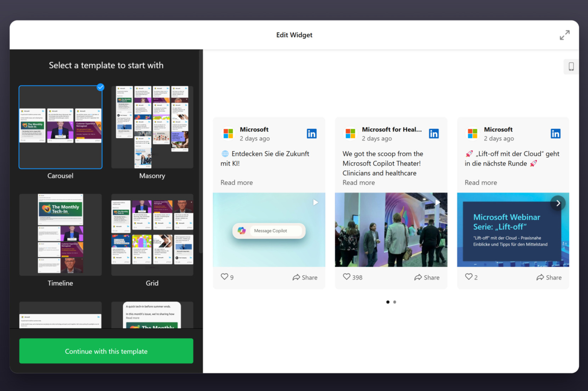
Task: Expand widget editor to fullscreen
Action: tap(565, 35)
